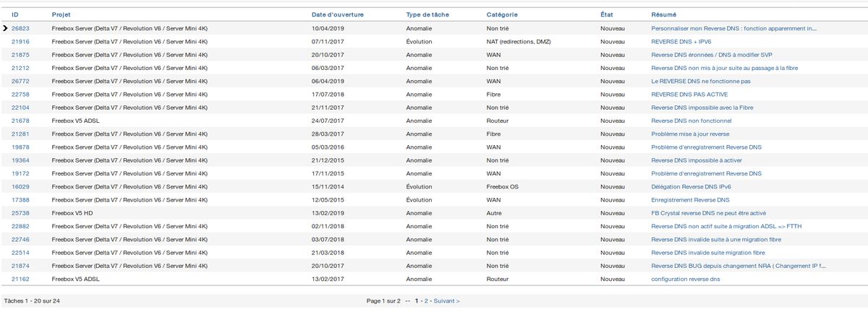Sort by Type de tâche header
The image size is (868, 312).
click(427, 14)
